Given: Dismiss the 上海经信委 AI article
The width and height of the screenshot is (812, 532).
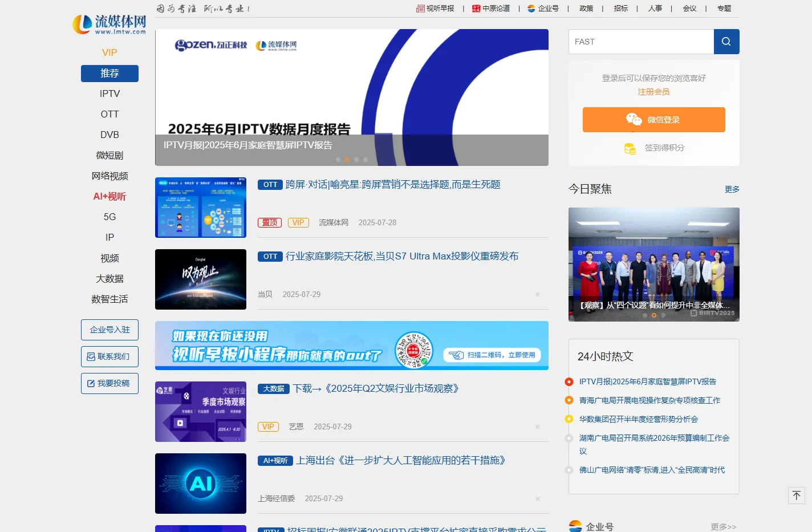Looking at the screenshot, I should (x=538, y=499).
